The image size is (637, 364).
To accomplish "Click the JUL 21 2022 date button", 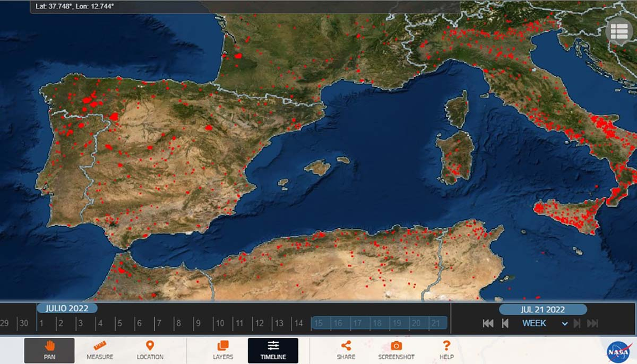I will coord(543,309).
